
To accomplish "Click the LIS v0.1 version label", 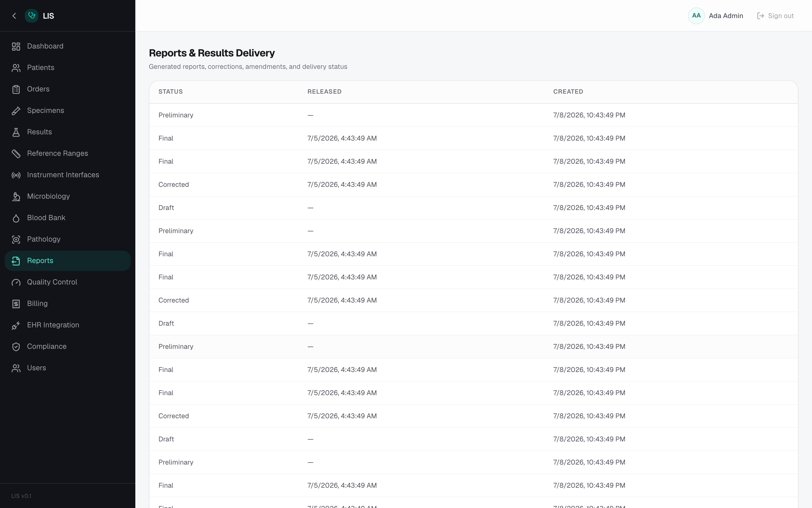I will [21, 496].
